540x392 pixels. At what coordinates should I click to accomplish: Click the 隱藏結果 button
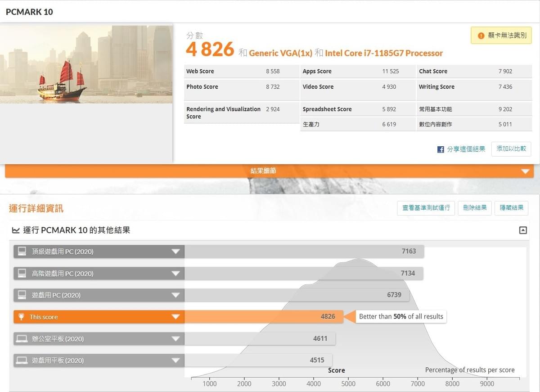click(511, 208)
